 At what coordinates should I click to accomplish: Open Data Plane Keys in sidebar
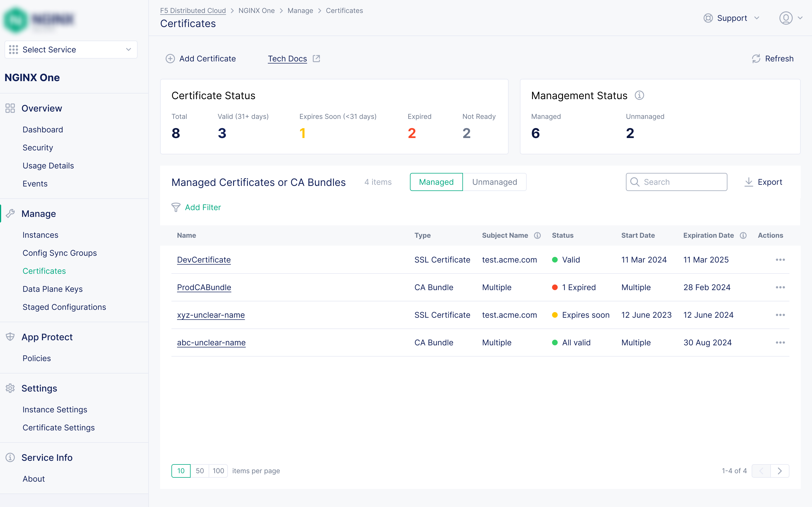(52, 289)
